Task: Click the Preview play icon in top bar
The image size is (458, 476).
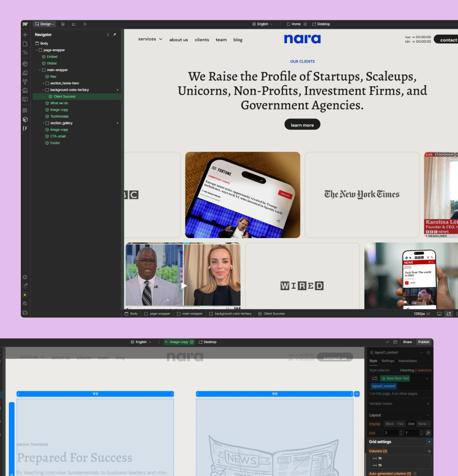Action: click(x=85, y=24)
